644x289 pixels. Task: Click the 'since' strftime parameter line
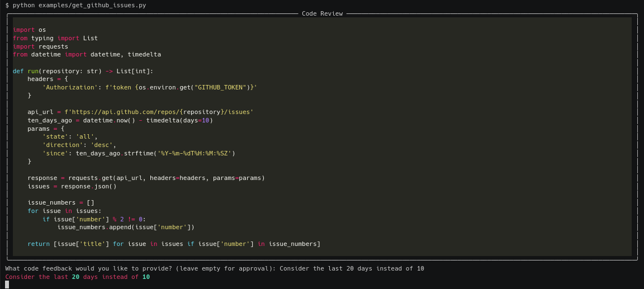tap(139, 153)
